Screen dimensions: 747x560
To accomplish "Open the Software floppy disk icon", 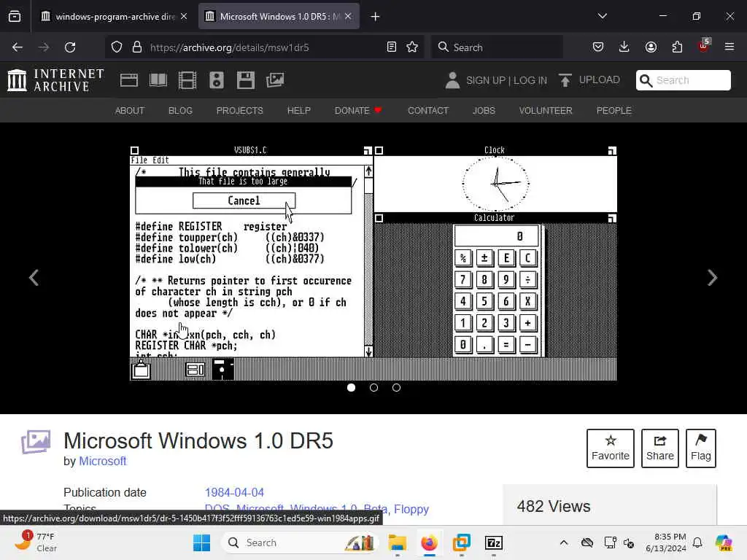I will (x=246, y=80).
